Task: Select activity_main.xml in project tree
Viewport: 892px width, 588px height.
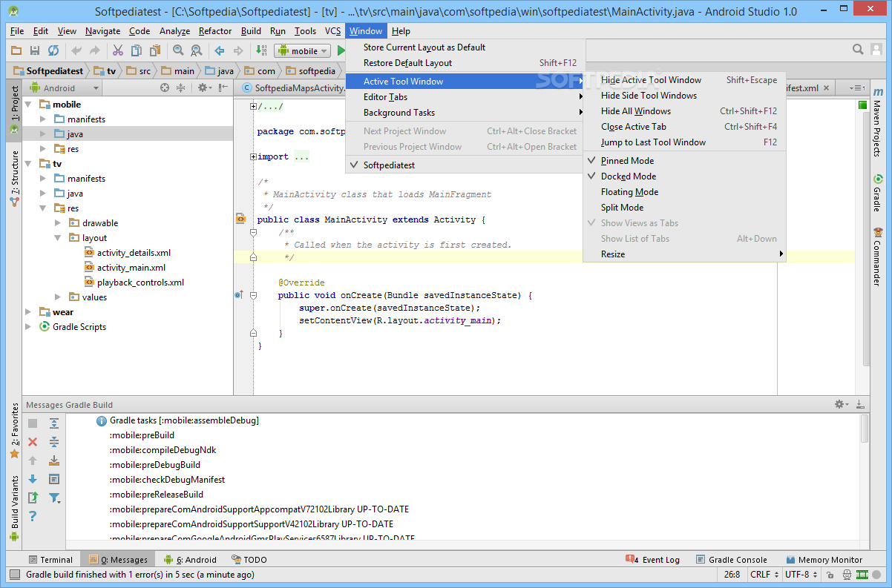Action: (x=131, y=268)
